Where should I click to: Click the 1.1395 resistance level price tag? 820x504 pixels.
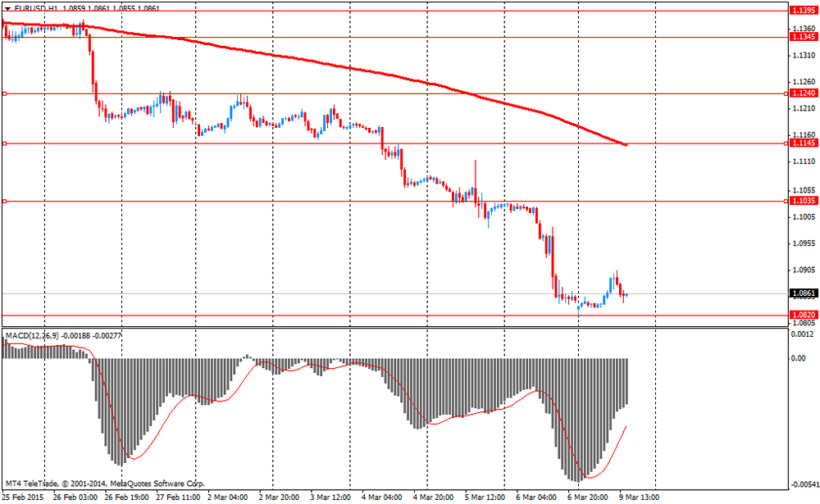(804, 11)
